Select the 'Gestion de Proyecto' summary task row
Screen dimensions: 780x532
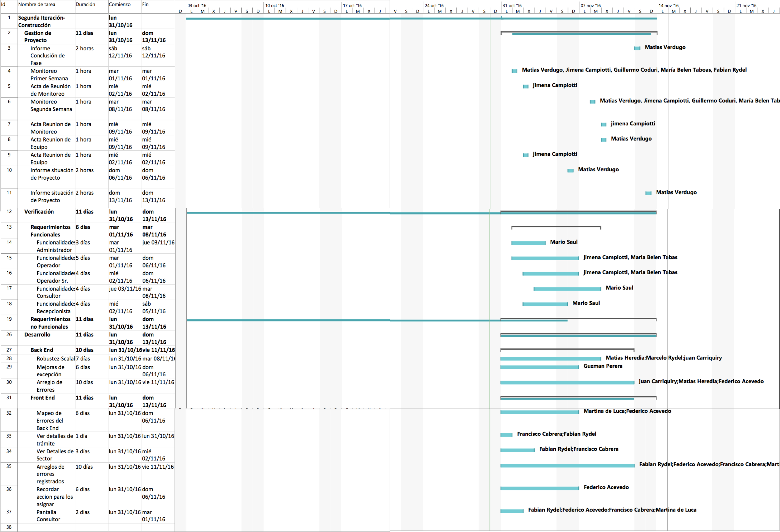pos(38,37)
